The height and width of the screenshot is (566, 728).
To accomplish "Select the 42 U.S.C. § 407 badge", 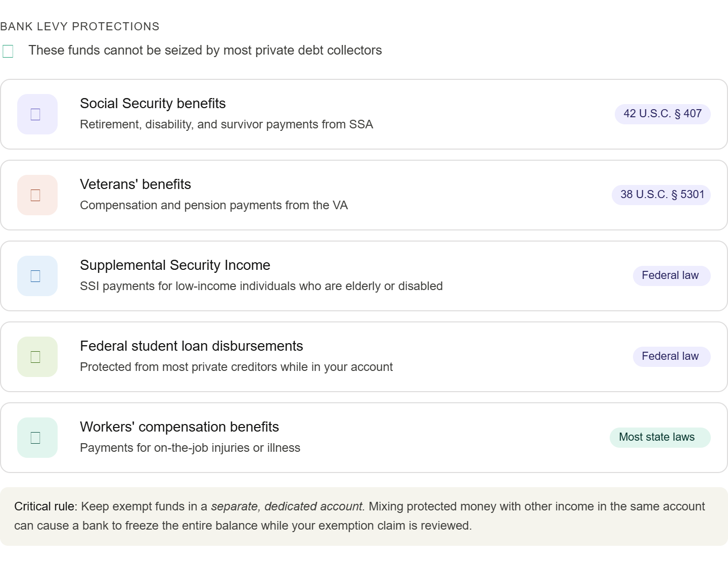I will [x=663, y=114].
